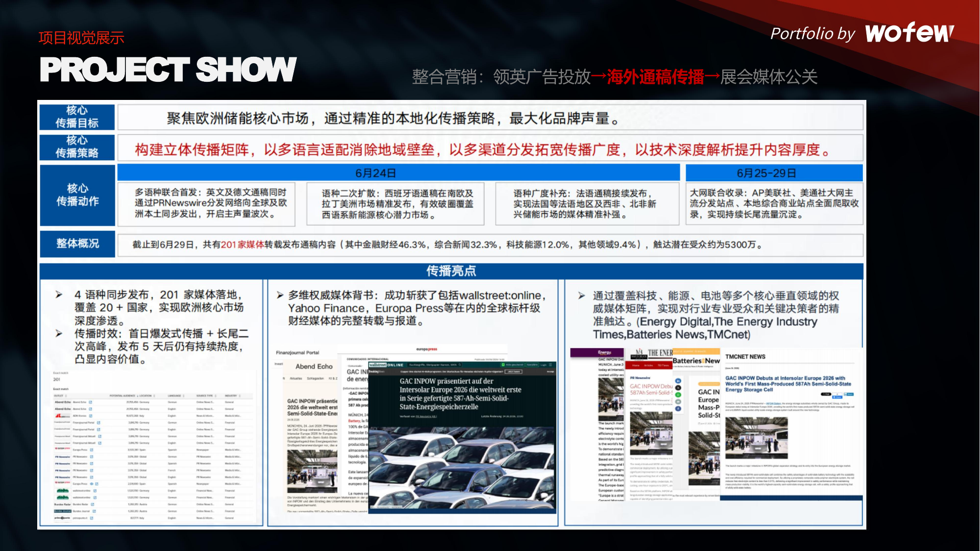Sort the table by the INDUSTRY column
The height and width of the screenshot is (551, 980).
tap(232, 396)
